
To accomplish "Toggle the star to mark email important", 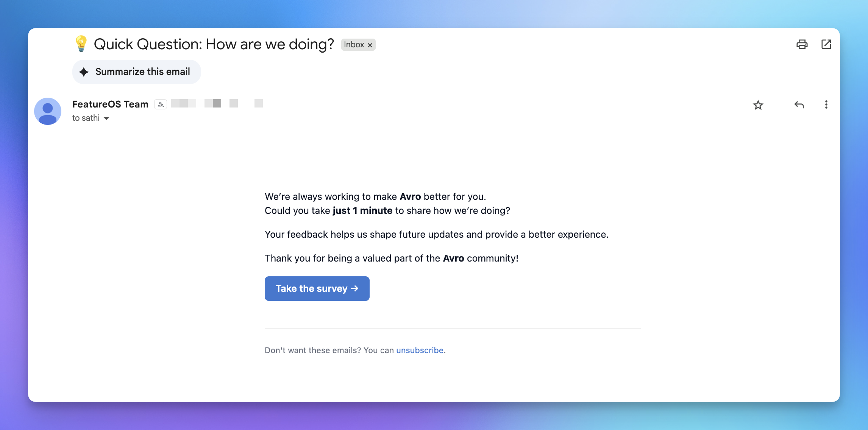I will click(x=758, y=105).
